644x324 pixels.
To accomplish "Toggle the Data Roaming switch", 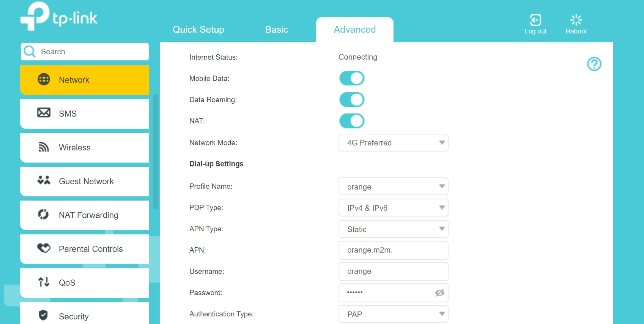I will click(x=352, y=100).
